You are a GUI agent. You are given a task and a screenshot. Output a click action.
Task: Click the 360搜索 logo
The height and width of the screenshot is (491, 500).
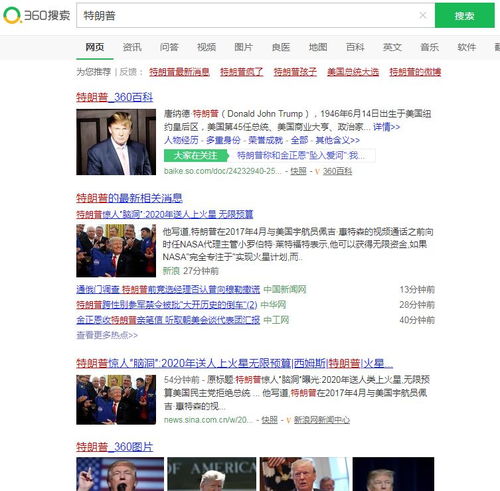coord(37,15)
